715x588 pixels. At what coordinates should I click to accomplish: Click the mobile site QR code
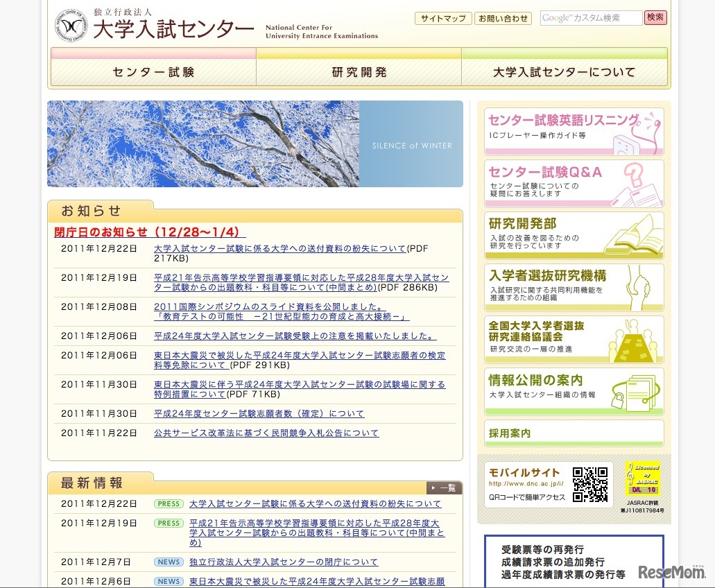pyautogui.click(x=590, y=484)
